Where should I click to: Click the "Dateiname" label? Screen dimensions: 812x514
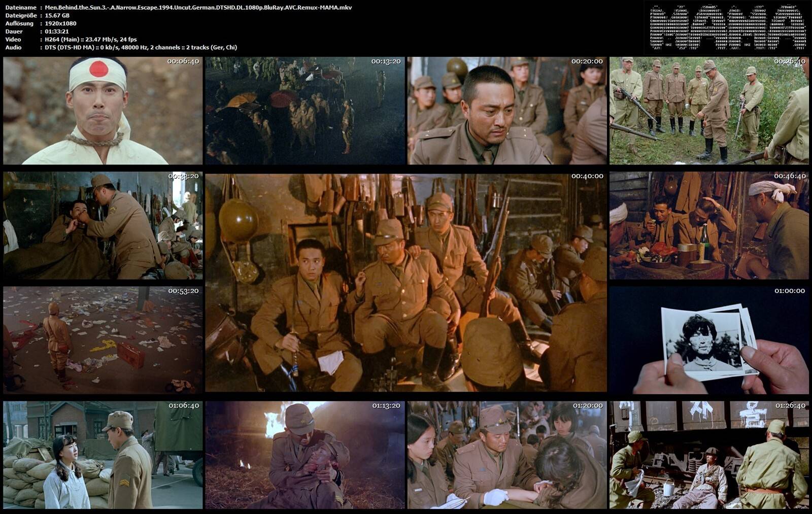click(x=21, y=8)
